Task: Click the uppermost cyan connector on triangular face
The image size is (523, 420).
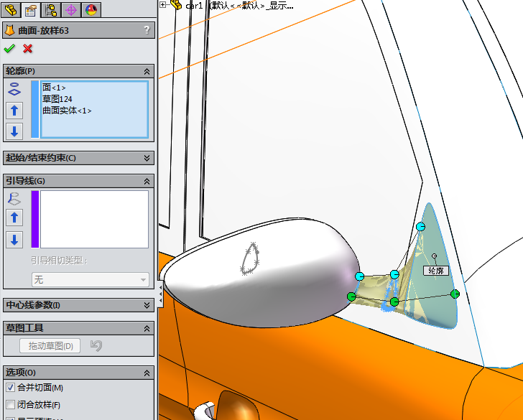Action: [x=421, y=227]
